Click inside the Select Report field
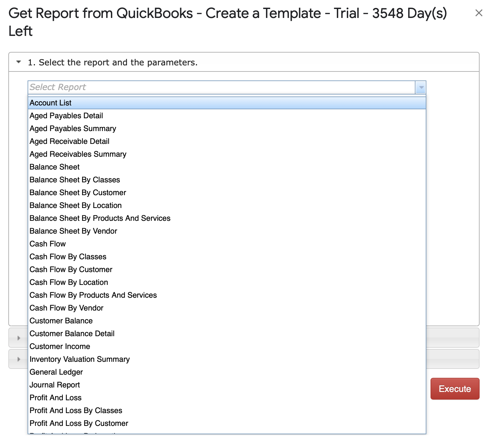 coord(221,87)
